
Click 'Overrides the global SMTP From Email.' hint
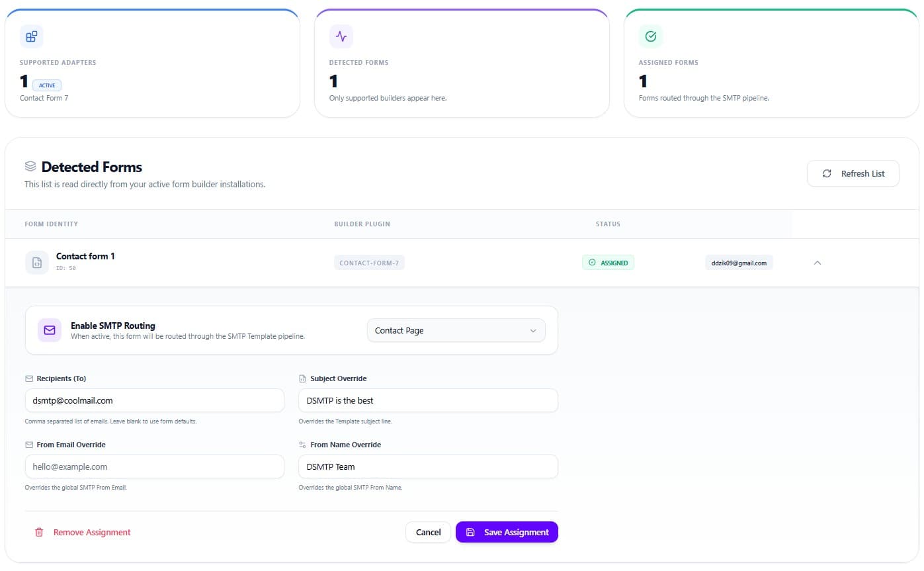(x=75, y=488)
